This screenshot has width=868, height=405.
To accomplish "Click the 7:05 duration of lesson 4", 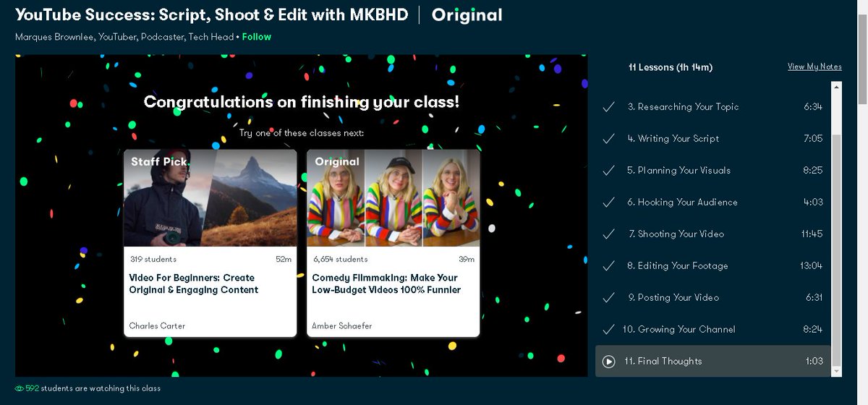I will 813,139.
